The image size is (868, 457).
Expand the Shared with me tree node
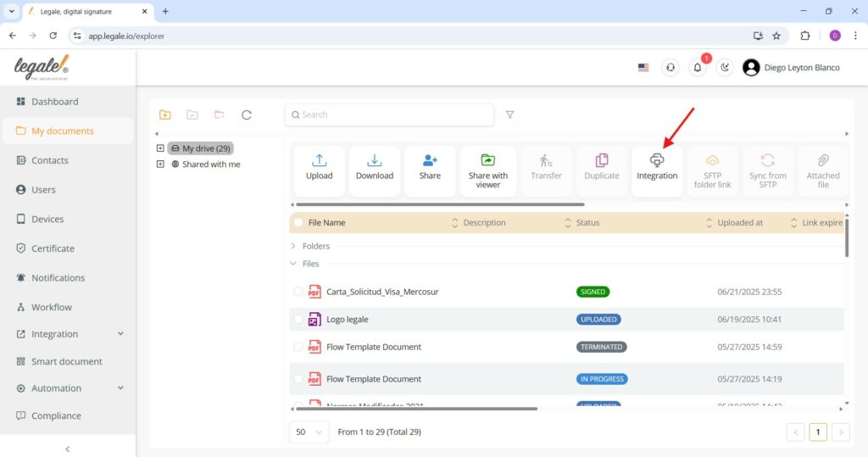(160, 164)
